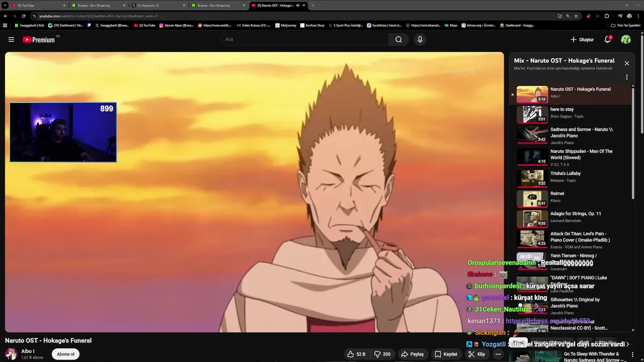This screenshot has height=362, width=644.
Task: Start voice search with microphone icon
Action: 420,39
